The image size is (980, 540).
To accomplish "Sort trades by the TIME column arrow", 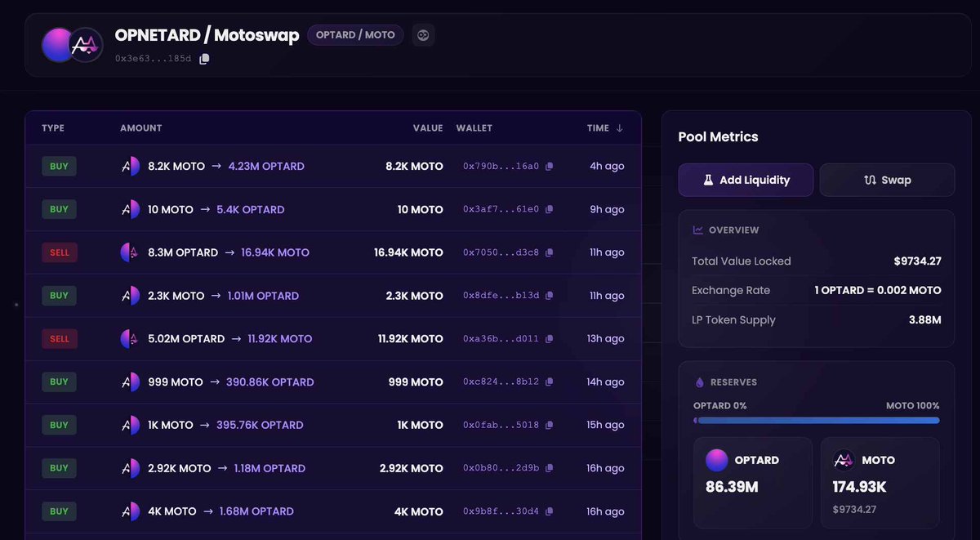I will tap(619, 128).
